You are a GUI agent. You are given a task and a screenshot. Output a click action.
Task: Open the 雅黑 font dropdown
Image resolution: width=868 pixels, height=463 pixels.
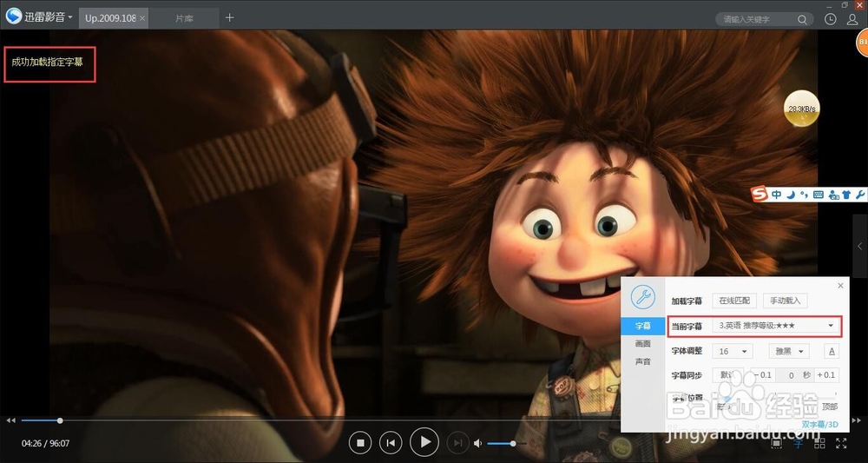click(x=789, y=352)
